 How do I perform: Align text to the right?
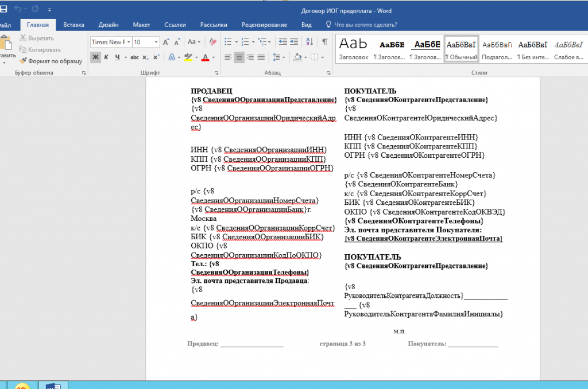tap(250, 57)
